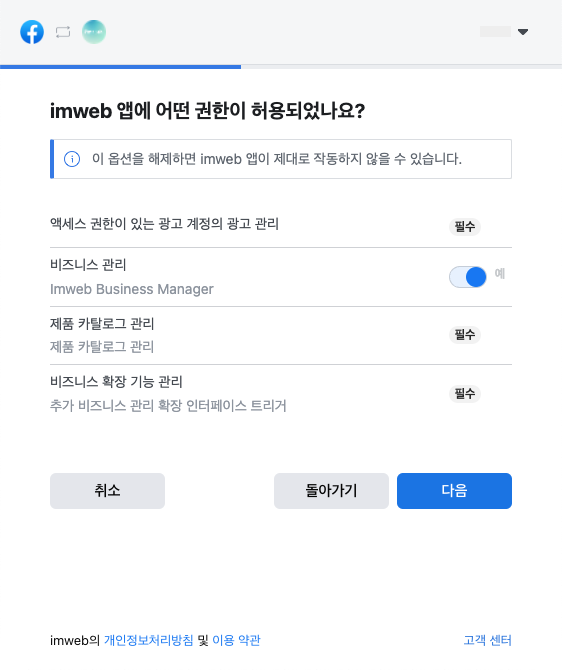Toggle off 비즈니스 관리 permission switch

468,277
